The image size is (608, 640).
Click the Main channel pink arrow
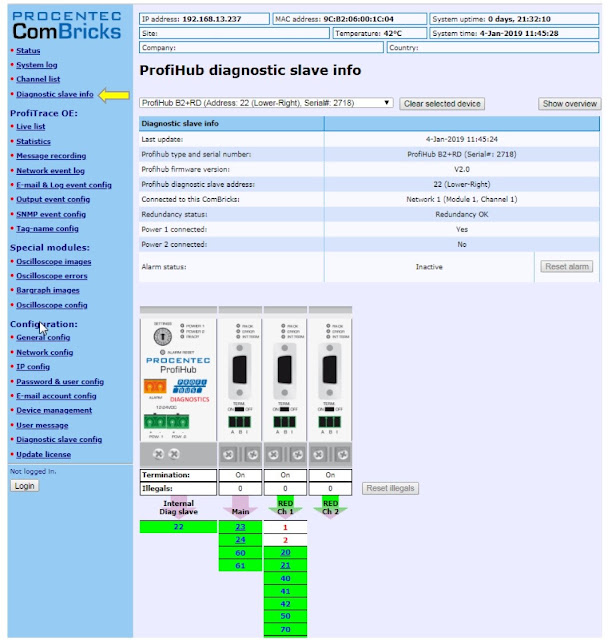240,507
